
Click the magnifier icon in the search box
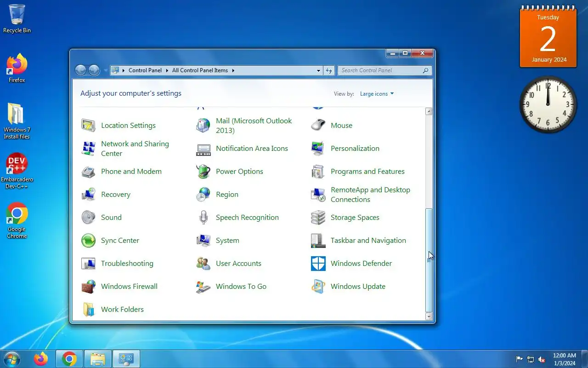[x=425, y=70]
